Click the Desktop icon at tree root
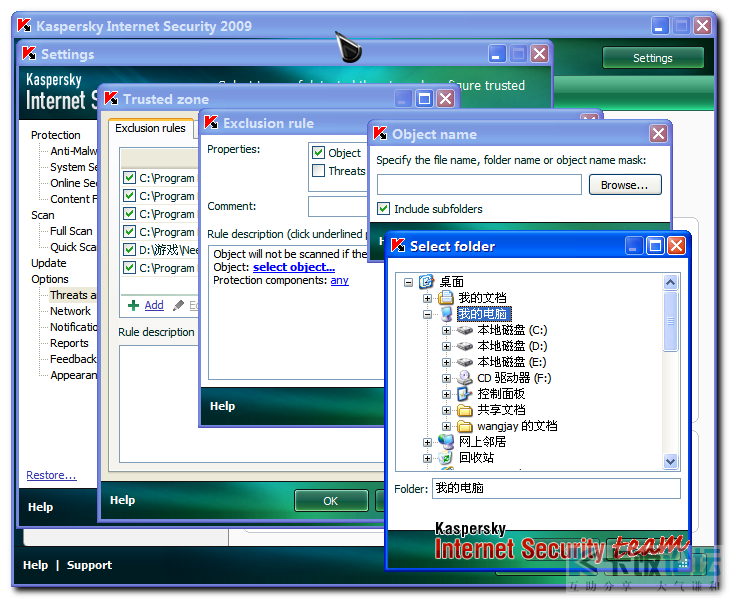The height and width of the screenshot is (599, 729). point(426,282)
